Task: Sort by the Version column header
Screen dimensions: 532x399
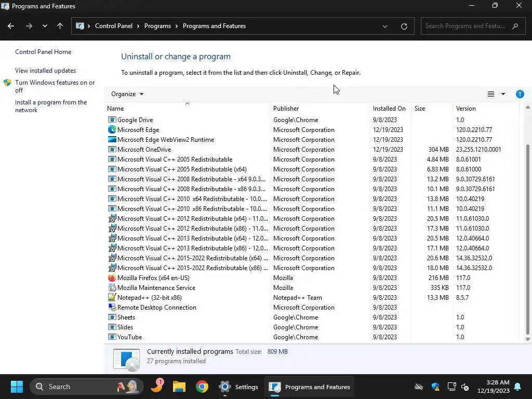Action: click(486, 108)
